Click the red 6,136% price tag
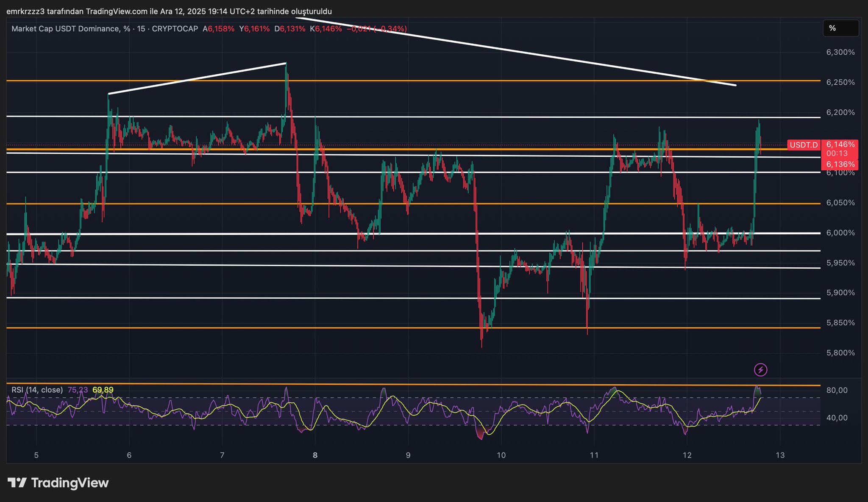The image size is (868, 502). pos(840,164)
